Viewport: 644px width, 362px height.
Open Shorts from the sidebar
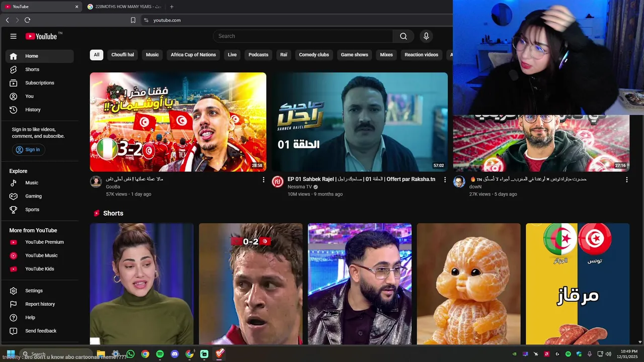tap(39, 69)
